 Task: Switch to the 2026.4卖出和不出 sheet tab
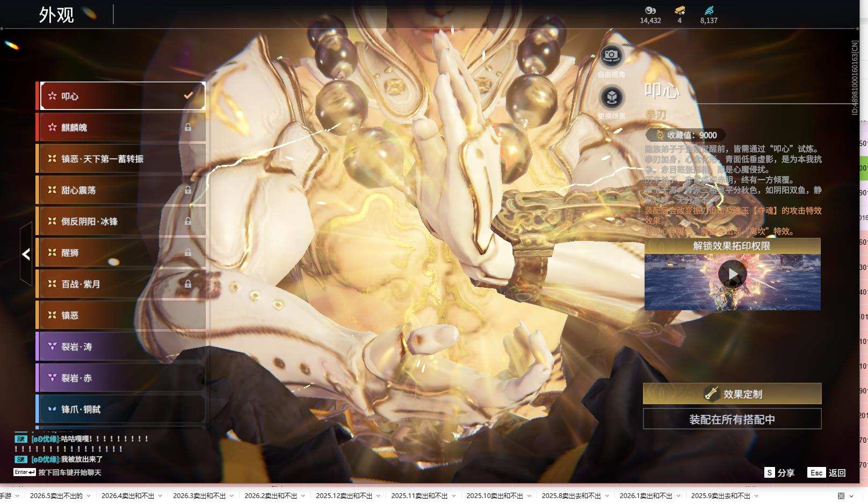coord(128,496)
